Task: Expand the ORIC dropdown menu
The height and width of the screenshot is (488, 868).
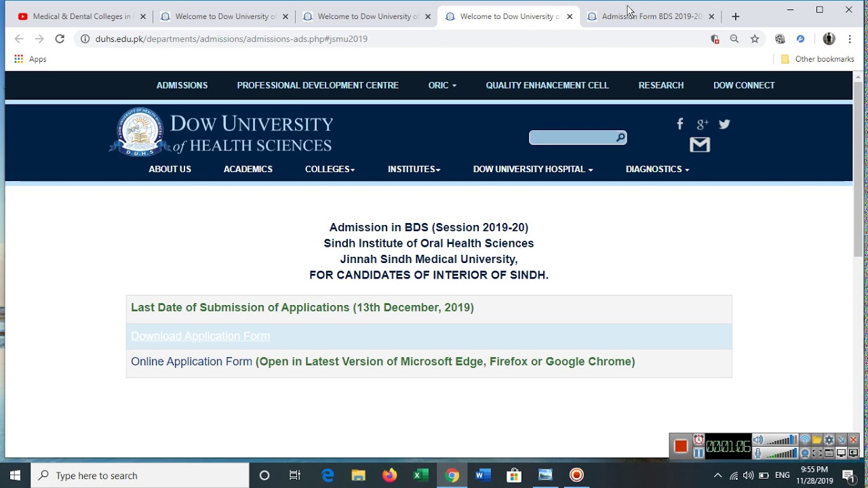Action: click(442, 85)
